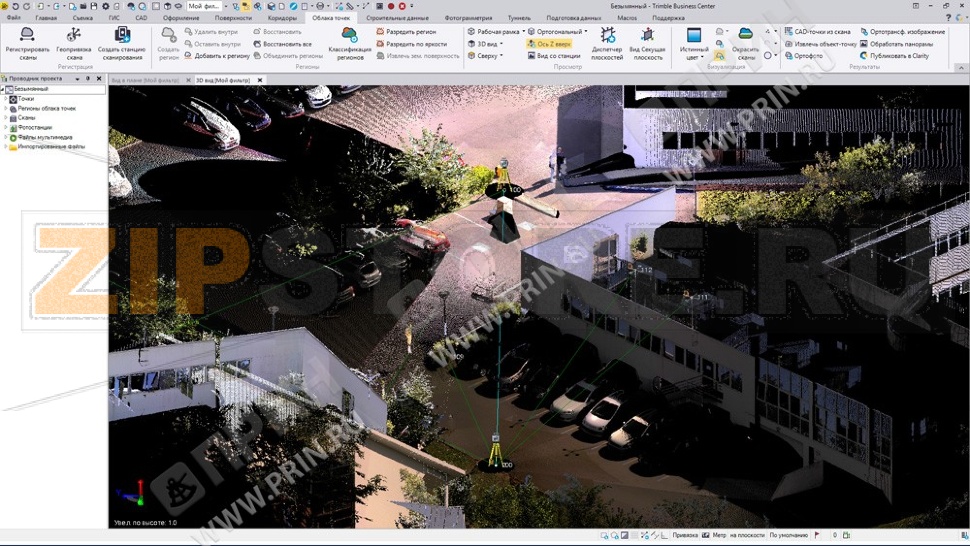The height and width of the screenshot is (546, 970).
Task: Expand Регионы облака точек node
Action: (x=6, y=108)
